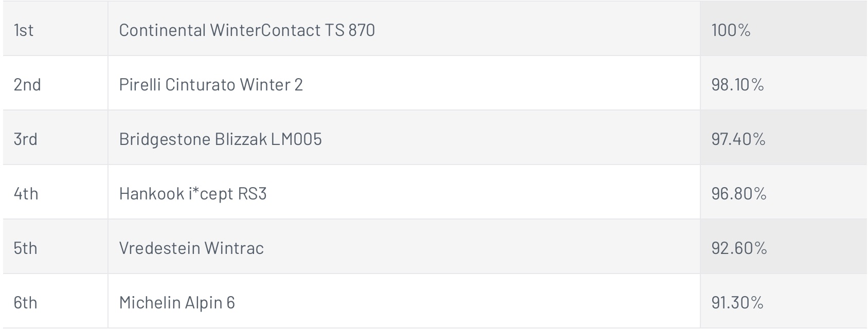868x329 pixels.
Task: Click the Hankook i*cept RS3 text
Action: [x=193, y=193]
